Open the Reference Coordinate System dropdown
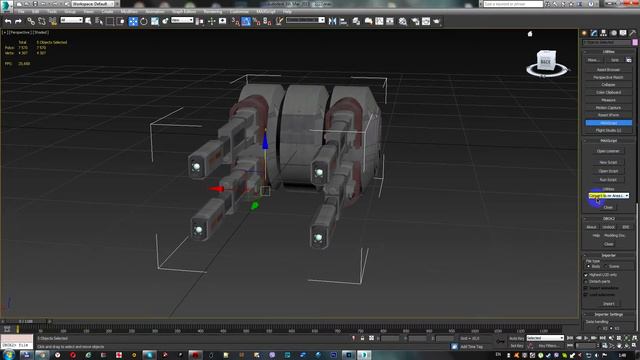This screenshot has height=360, width=640. click(182, 20)
